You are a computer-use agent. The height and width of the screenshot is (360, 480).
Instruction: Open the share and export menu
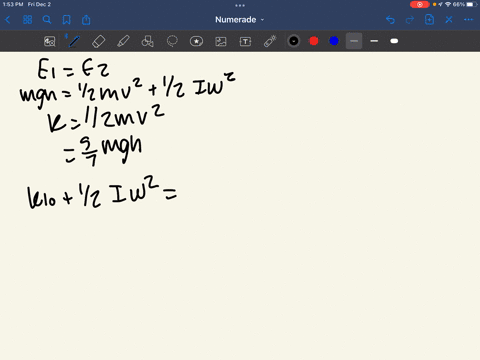click(x=86, y=20)
